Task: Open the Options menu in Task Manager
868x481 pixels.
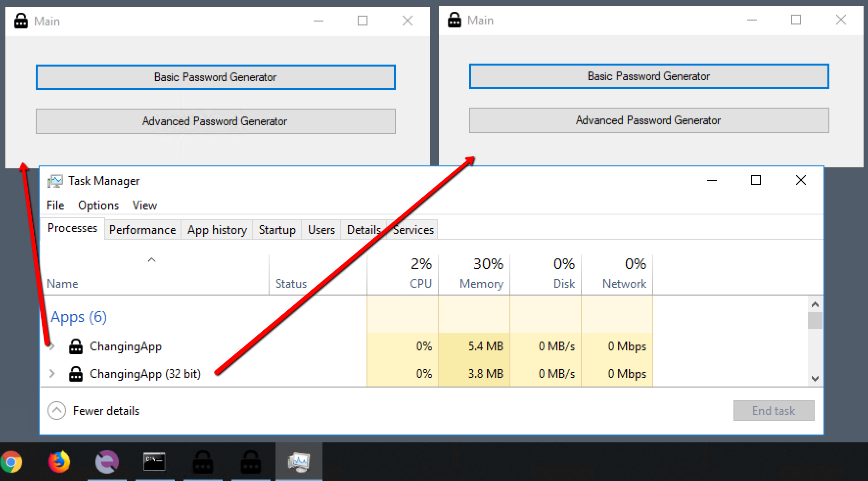Action: 98,205
